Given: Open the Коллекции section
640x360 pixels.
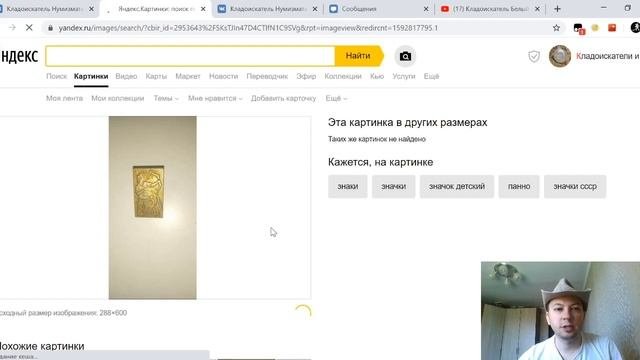Looking at the screenshot, I should tap(343, 76).
